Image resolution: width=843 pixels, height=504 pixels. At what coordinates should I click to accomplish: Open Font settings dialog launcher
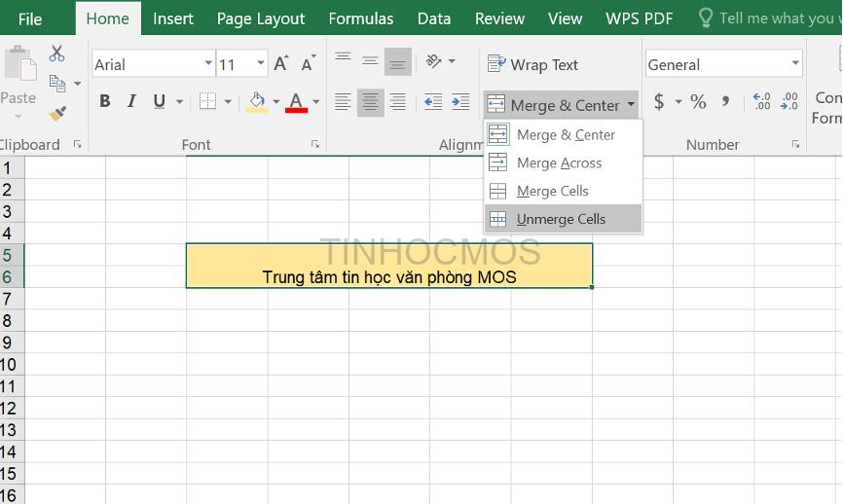pos(315,144)
